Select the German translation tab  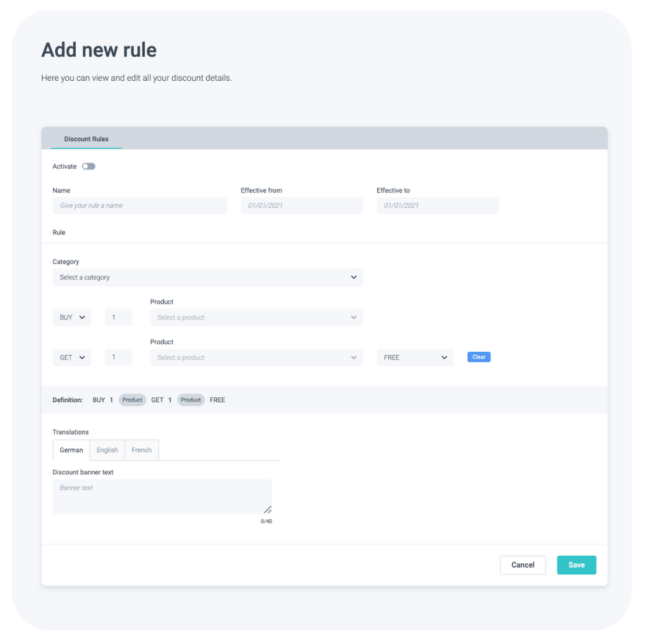point(71,450)
